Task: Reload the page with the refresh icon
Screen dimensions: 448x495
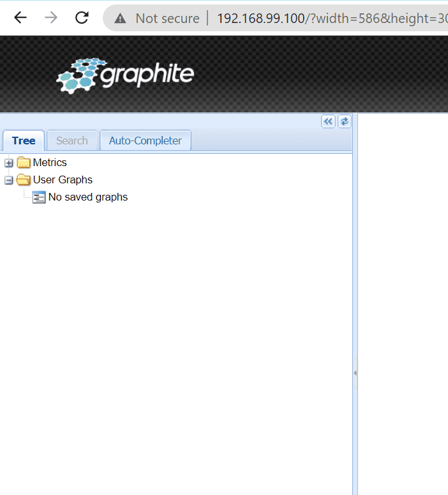Action: point(82,18)
